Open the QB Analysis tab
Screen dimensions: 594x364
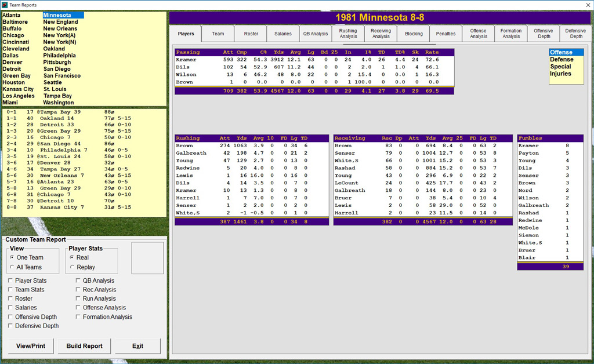[x=316, y=34]
